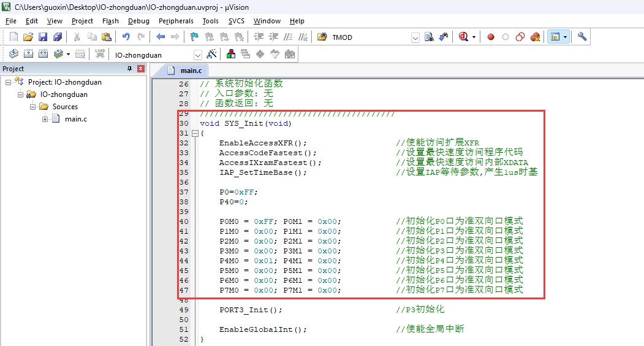Viewport: 644px width, 346px height.
Task: Click the Redo arrow icon
Action: 141,37
